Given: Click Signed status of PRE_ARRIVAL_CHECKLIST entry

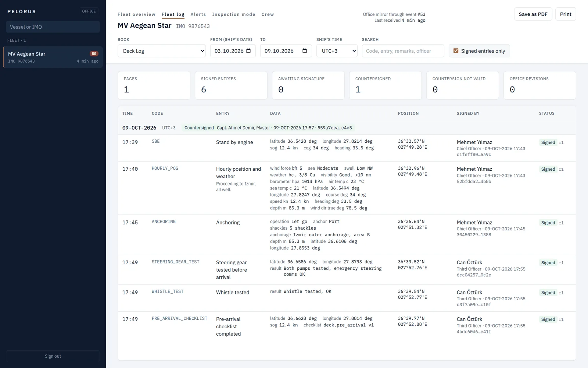Looking at the screenshot, I should [x=548, y=319].
